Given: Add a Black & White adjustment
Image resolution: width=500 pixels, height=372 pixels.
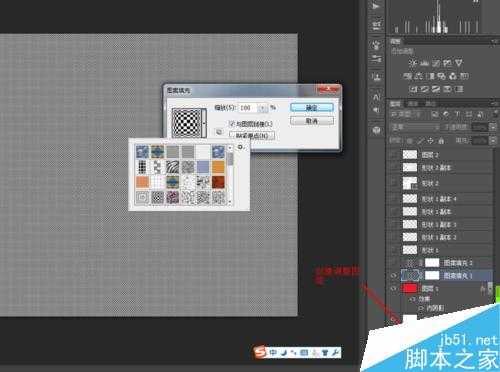Looking at the screenshot, I should [430, 76].
